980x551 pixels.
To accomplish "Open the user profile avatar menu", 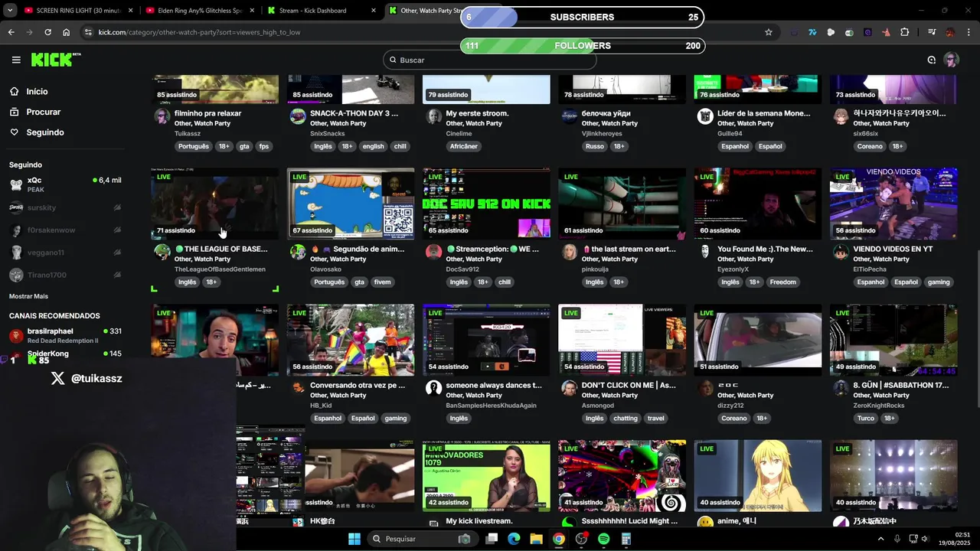I will point(952,60).
